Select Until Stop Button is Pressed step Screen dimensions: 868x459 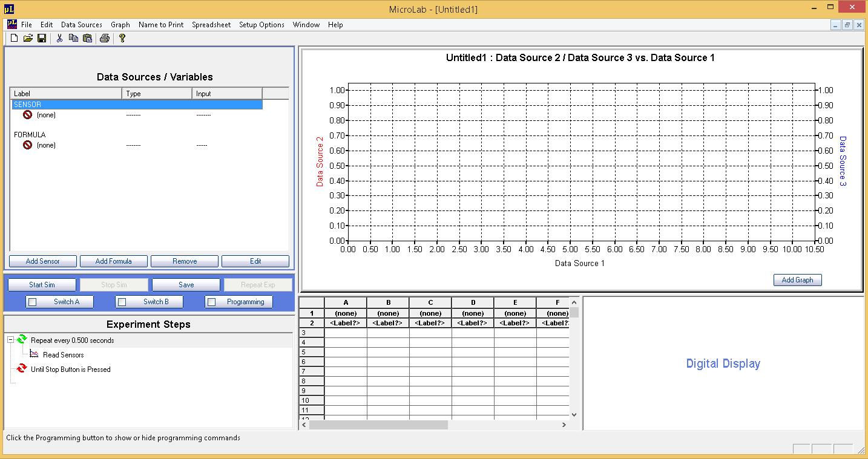coord(71,369)
